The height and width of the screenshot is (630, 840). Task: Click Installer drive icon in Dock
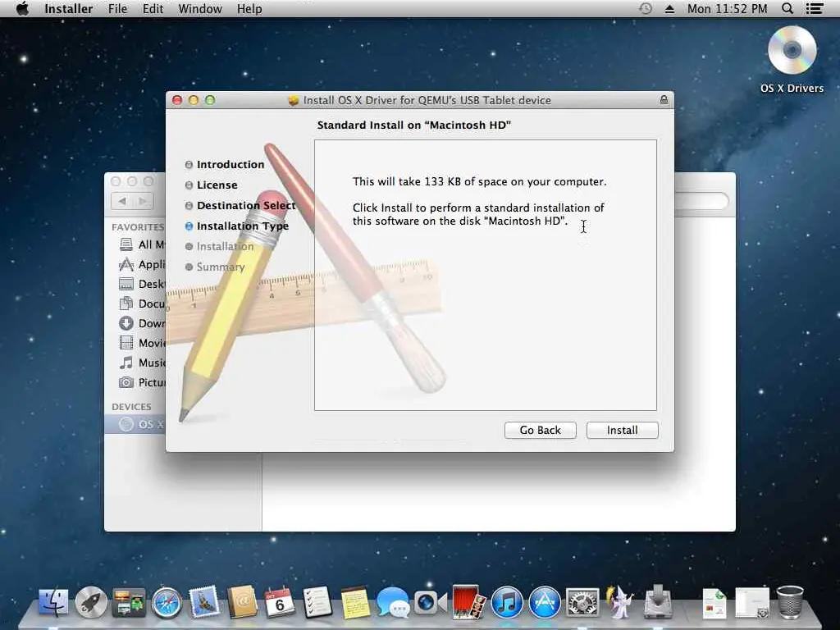pyautogui.click(x=658, y=602)
